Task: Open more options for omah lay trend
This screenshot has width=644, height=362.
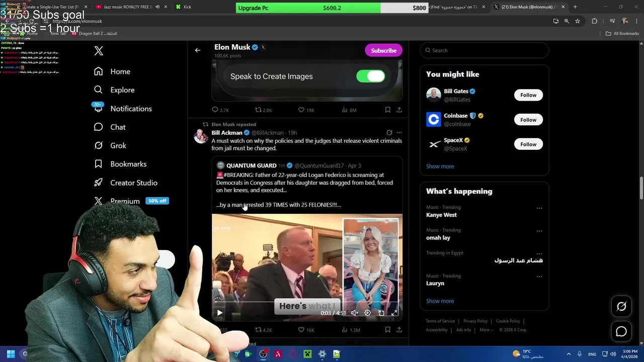Action: click(x=539, y=231)
